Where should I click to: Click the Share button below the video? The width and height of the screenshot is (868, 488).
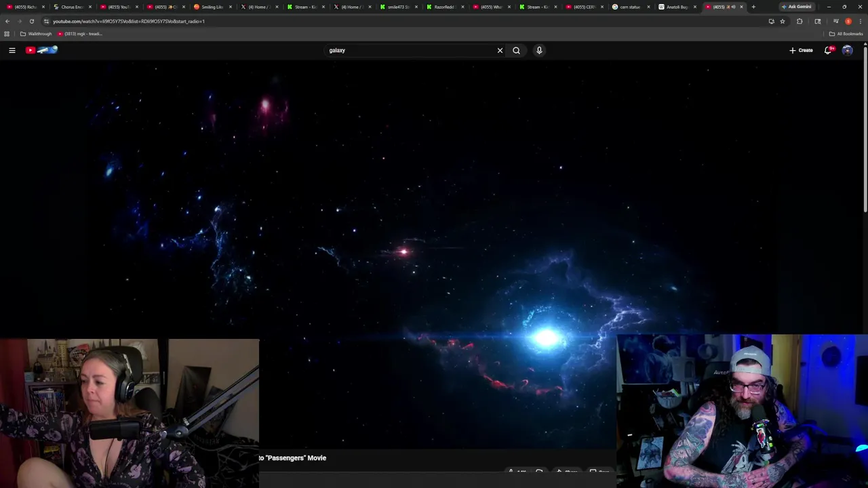point(566,471)
